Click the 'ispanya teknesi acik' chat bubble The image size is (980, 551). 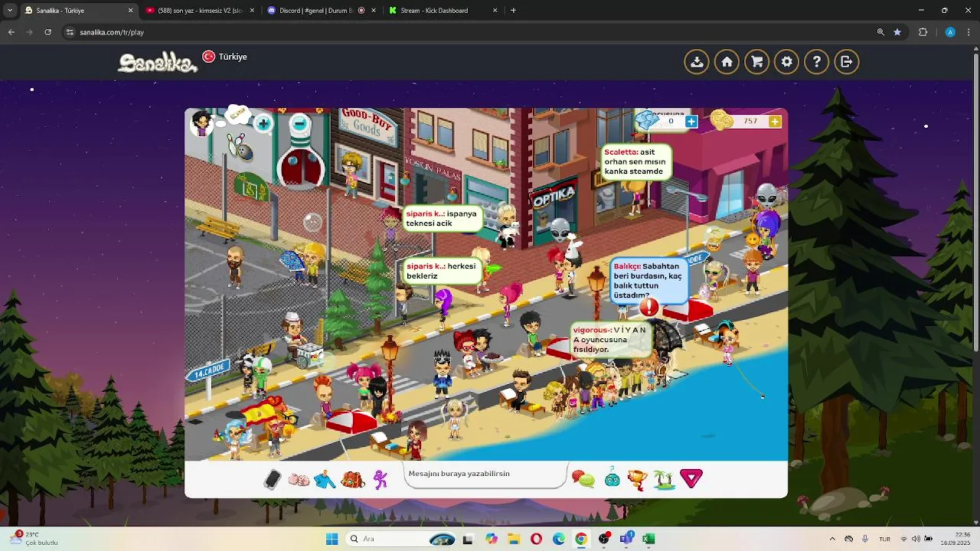tap(443, 218)
